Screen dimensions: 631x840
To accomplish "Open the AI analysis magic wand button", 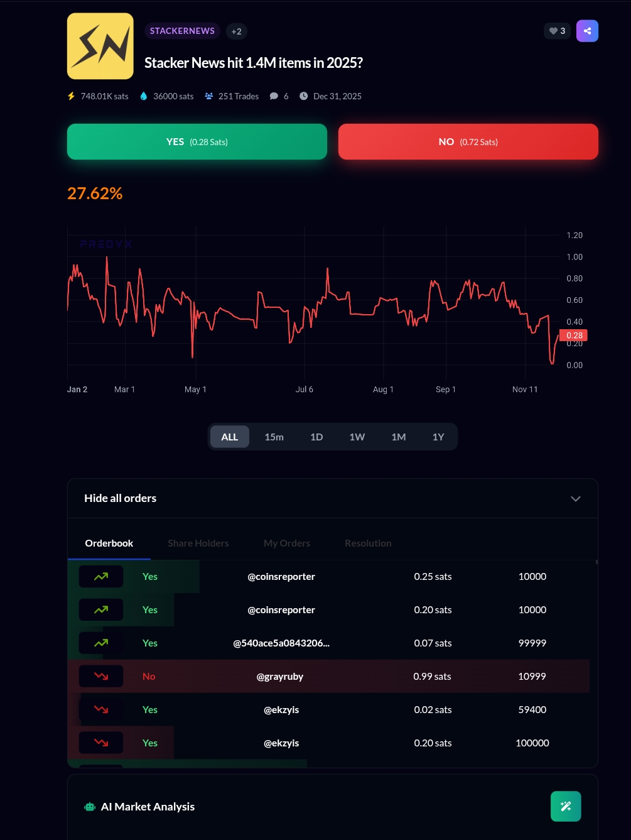I will 566,806.
